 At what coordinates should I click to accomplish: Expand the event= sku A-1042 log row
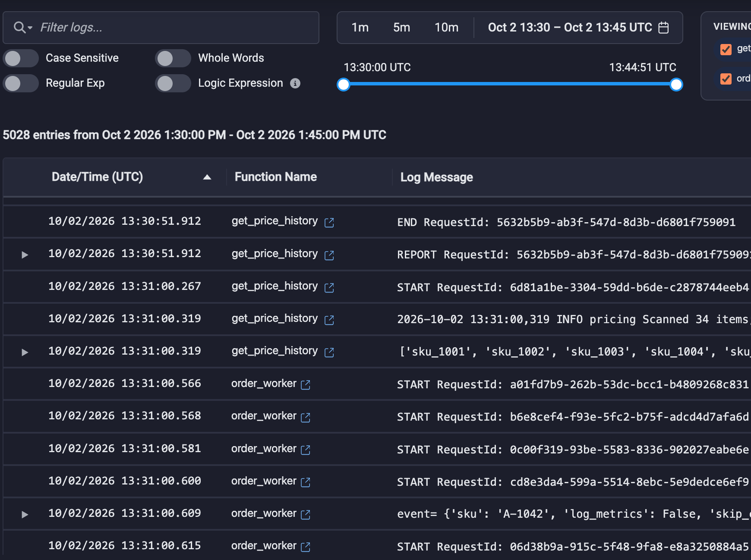[25, 515]
